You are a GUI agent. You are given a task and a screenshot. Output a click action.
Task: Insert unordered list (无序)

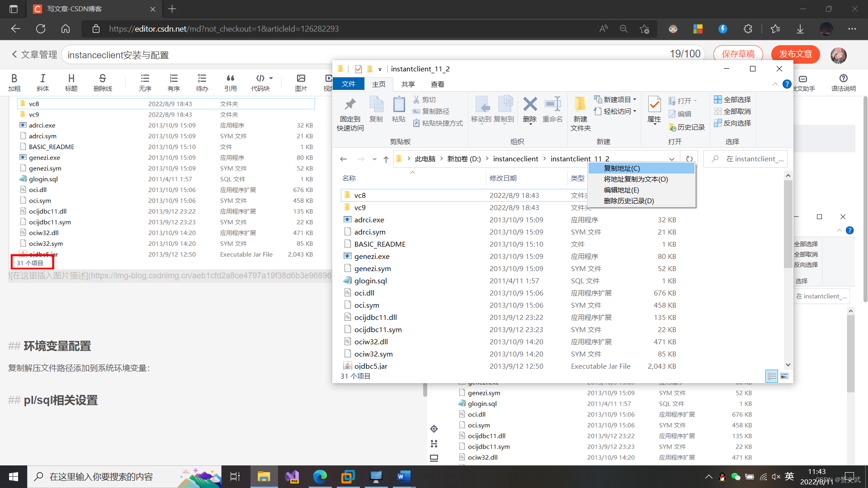point(145,82)
